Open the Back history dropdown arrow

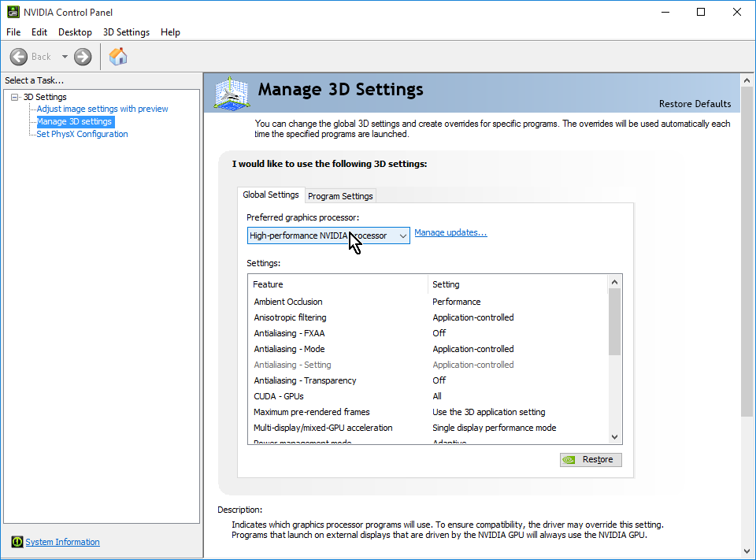[65, 57]
